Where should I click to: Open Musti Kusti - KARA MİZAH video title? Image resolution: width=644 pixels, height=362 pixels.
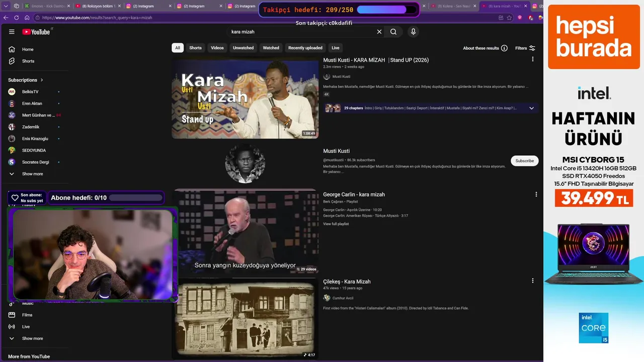tap(376, 60)
